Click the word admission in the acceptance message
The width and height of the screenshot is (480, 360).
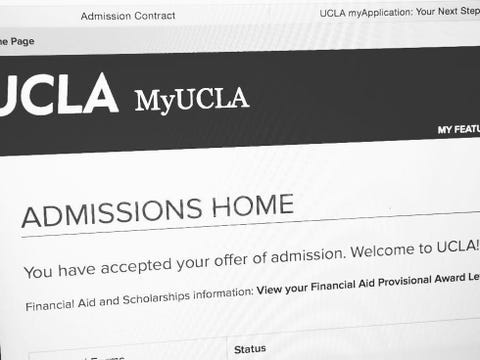click(x=307, y=255)
